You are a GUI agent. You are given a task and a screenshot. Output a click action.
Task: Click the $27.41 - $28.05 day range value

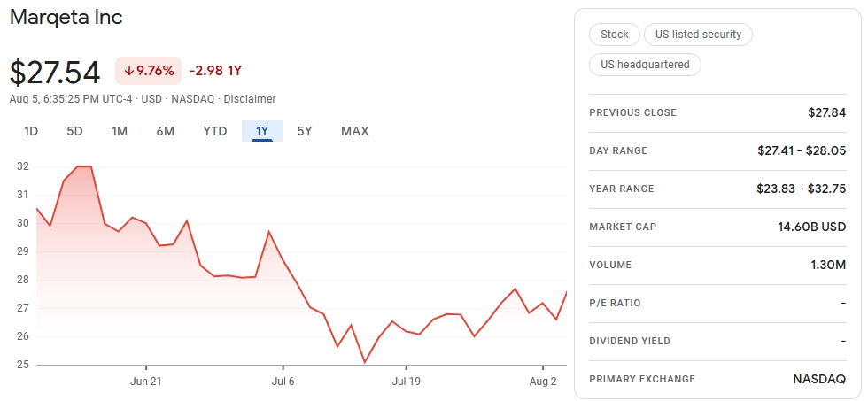(802, 150)
